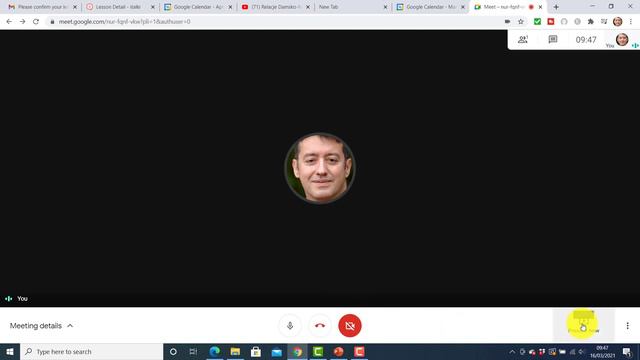Screen dimensions: 640x360
Task: Bookmark this page with star icon
Action: [521, 22]
